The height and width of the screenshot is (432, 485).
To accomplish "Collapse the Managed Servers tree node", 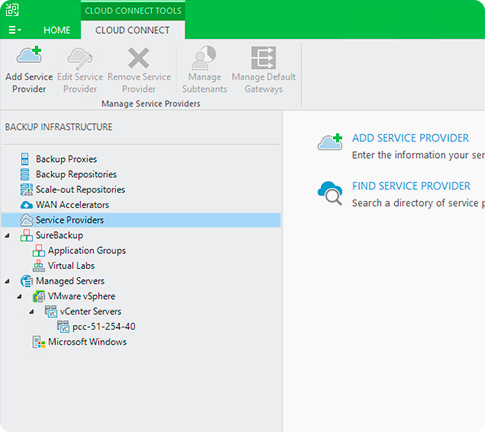I will (7, 281).
